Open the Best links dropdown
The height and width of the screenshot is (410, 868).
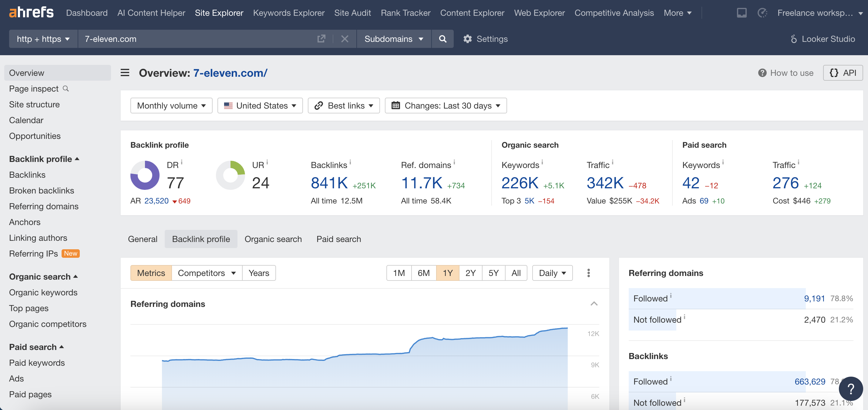344,106
